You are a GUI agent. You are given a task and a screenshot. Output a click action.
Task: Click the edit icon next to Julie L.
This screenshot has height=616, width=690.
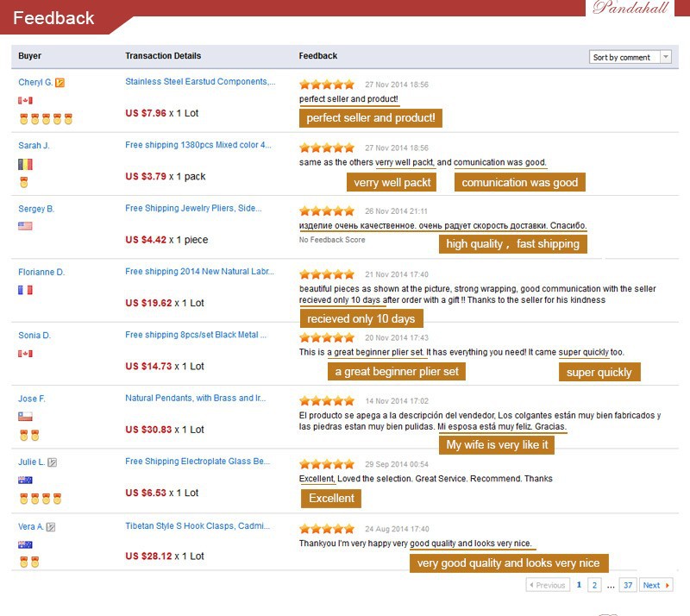[53, 462]
